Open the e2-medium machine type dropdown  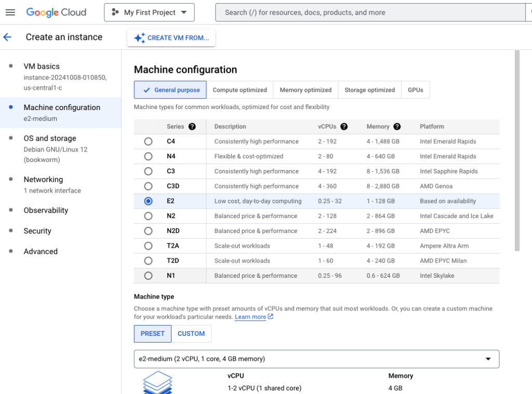[x=316, y=359]
